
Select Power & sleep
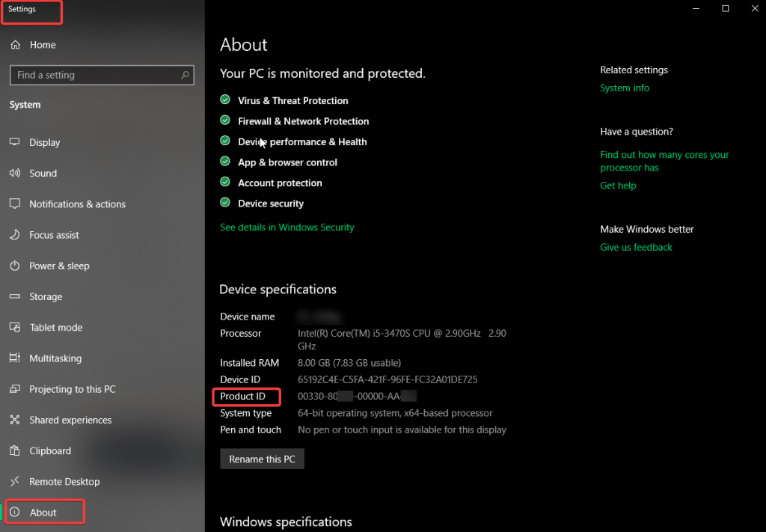59,266
